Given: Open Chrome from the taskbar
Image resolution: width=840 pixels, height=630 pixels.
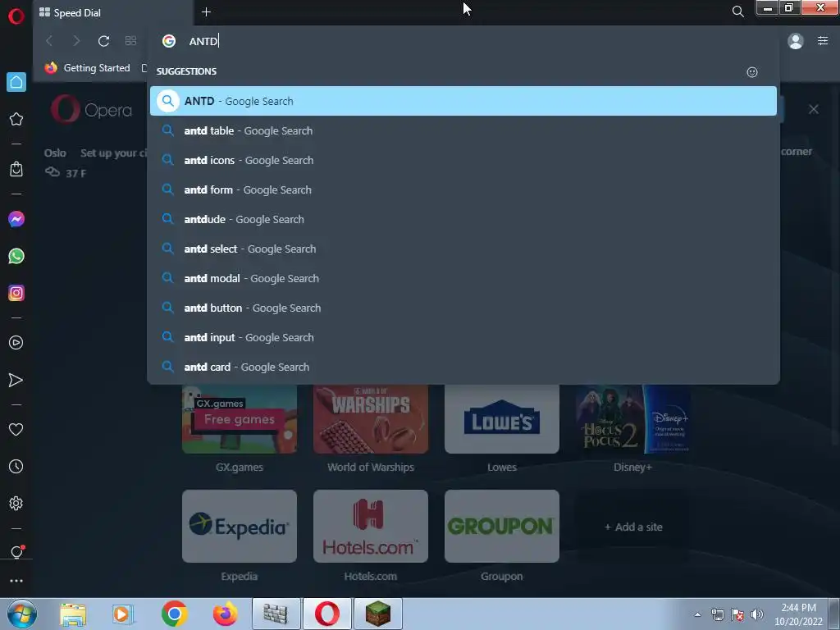Looking at the screenshot, I should (174, 614).
